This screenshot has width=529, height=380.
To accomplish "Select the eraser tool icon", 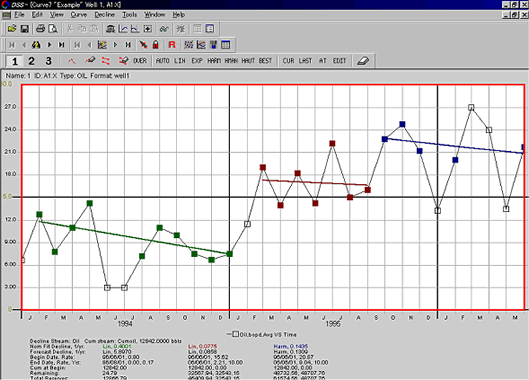I will point(363,61).
